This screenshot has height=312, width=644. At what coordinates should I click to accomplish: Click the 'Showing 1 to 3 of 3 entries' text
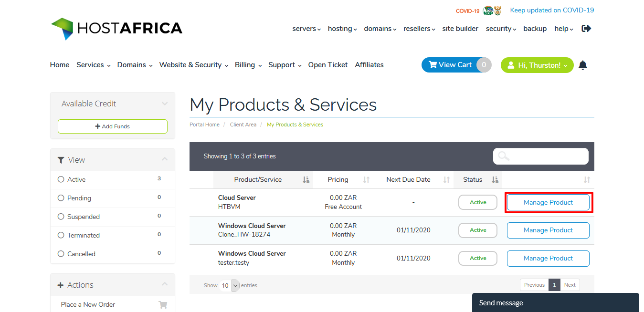point(240,156)
